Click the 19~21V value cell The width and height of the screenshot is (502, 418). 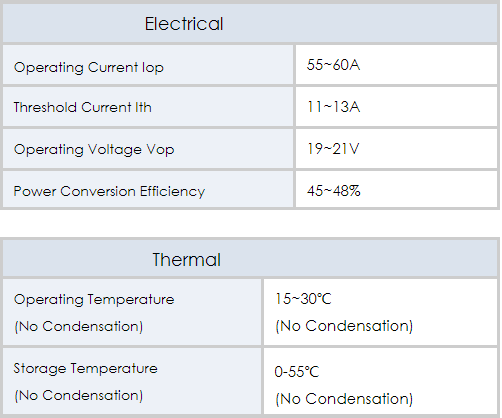pos(396,149)
